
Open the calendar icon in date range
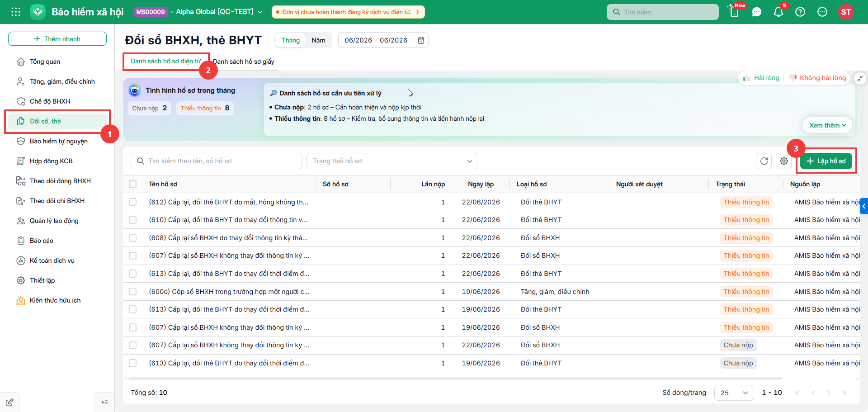tap(421, 40)
